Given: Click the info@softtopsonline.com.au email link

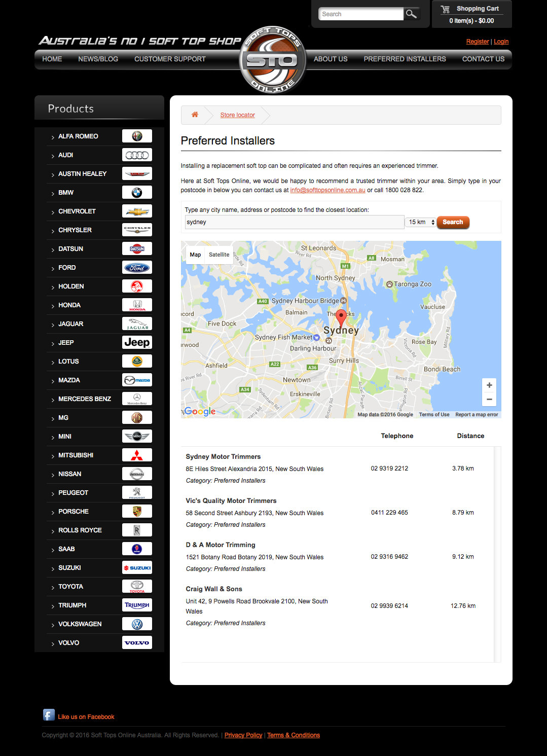Looking at the screenshot, I should pyautogui.click(x=327, y=190).
